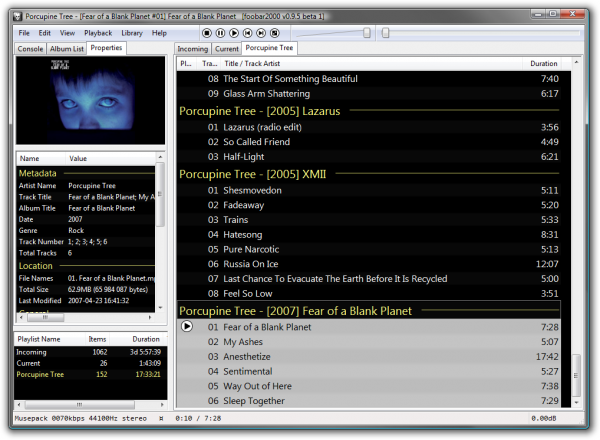Select the track Anesthetize
The height and width of the screenshot is (440, 600).
point(251,357)
